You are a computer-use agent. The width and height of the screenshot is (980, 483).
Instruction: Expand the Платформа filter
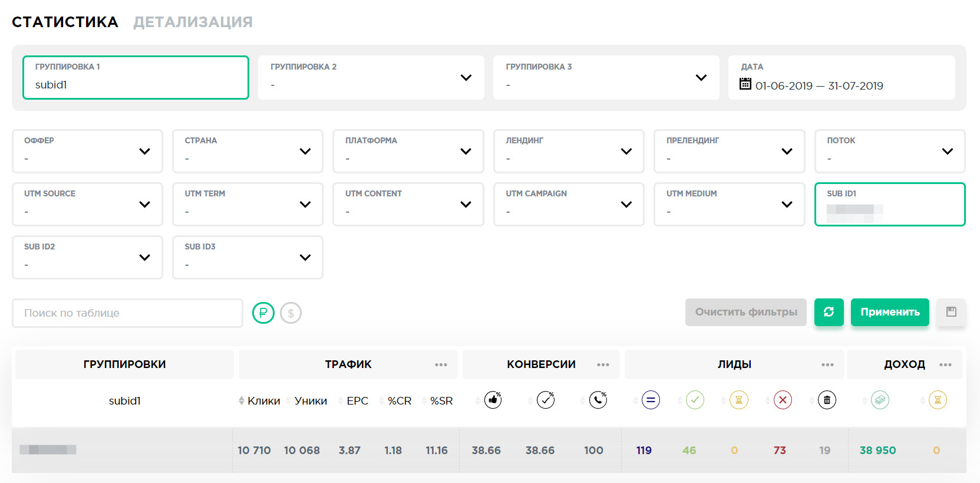408,151
